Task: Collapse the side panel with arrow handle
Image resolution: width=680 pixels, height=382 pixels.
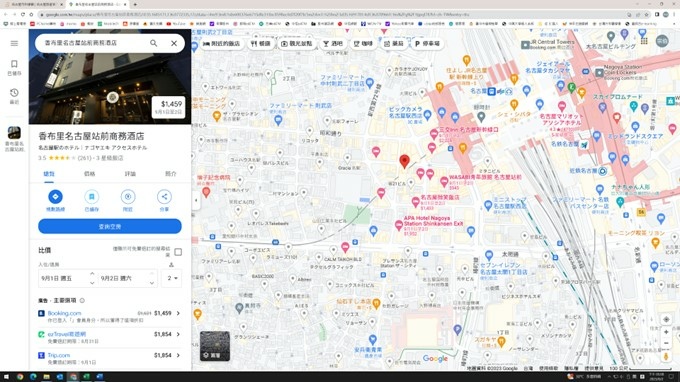Action: 196,200
